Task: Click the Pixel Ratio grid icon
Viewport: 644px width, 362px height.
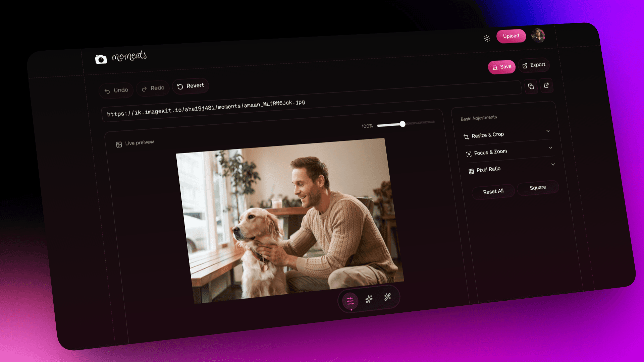Action: point(471,171)
